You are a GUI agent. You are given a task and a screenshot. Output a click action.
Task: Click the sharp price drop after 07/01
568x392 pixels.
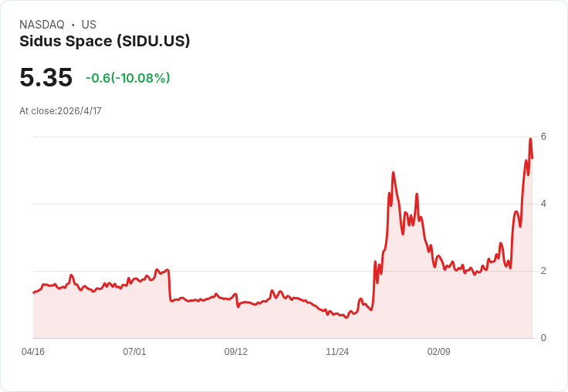(x=169, y=286)
